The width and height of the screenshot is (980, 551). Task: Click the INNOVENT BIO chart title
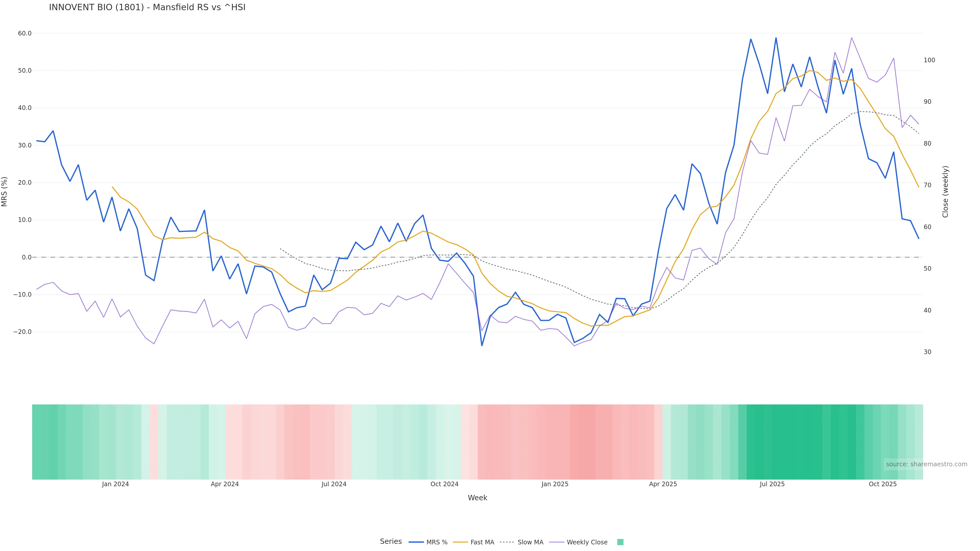(x=147, y=8)
